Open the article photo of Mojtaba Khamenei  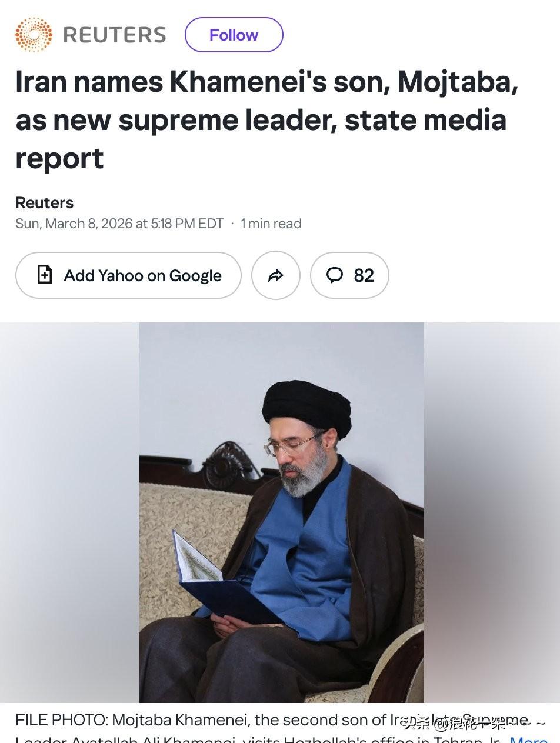(282, 512)
